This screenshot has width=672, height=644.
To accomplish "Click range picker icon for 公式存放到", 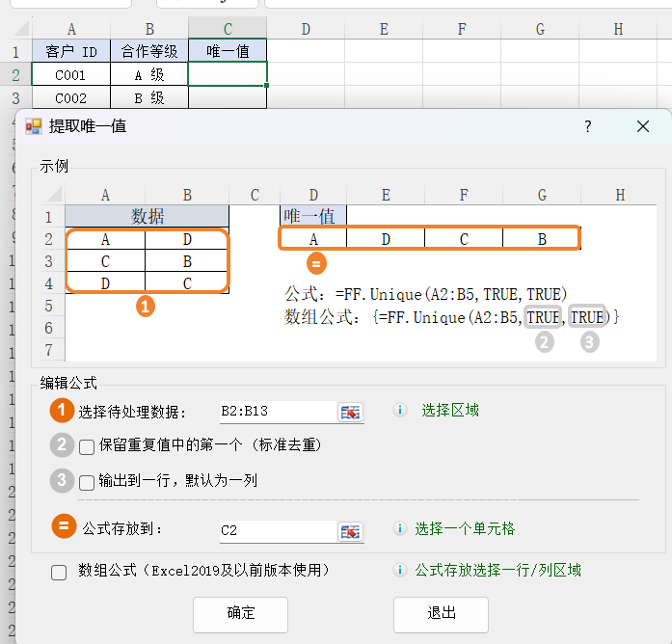I will click(350, 530).
